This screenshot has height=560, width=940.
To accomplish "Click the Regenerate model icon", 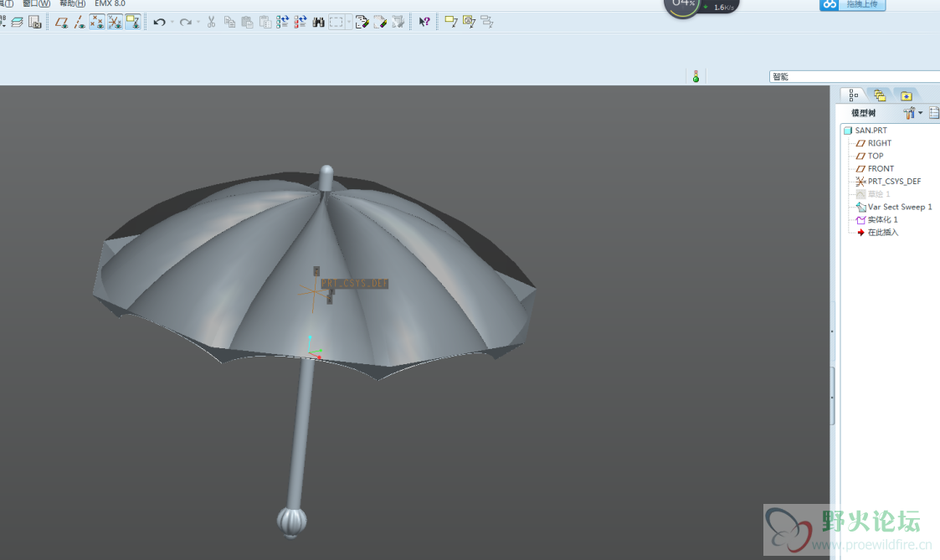I will click(x=282, y=23).
